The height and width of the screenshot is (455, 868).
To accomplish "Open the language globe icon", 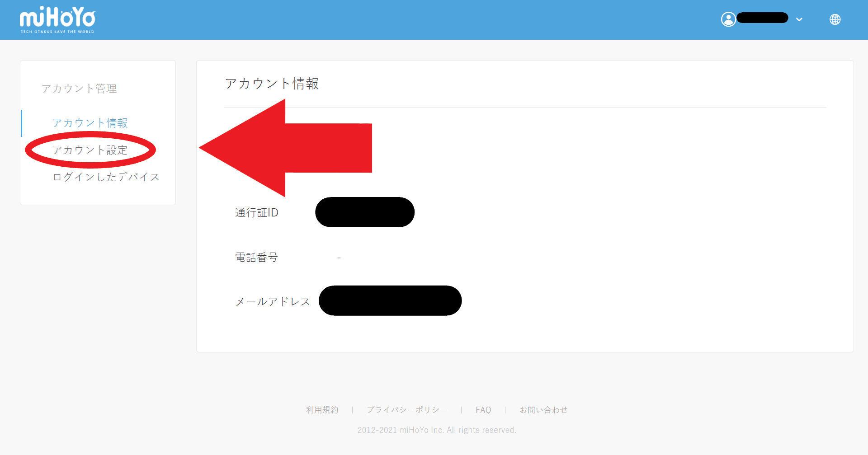I will click(835, 19).
